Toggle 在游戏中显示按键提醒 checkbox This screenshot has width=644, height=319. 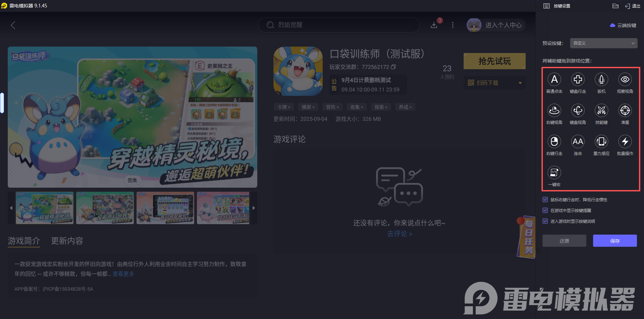[x=545, y=210]
